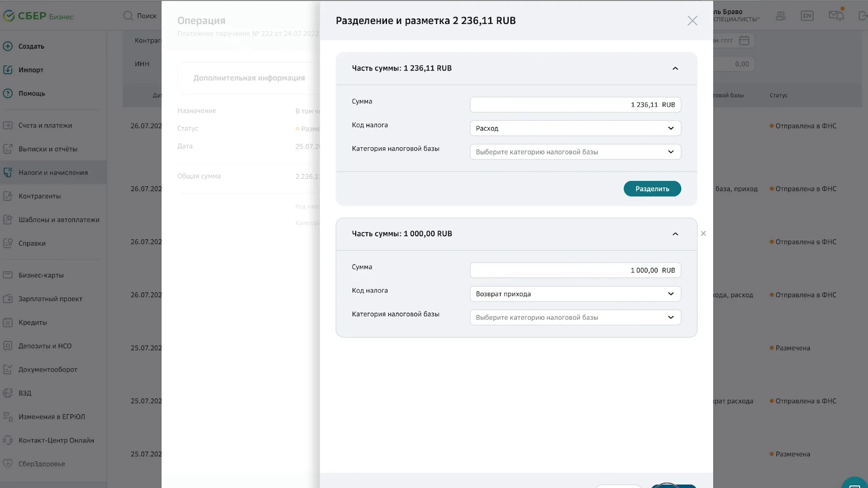The width and height of the screenshot is (868, 488).
Task: Open the mail notifications icon in header
Action: coord(836,15)
